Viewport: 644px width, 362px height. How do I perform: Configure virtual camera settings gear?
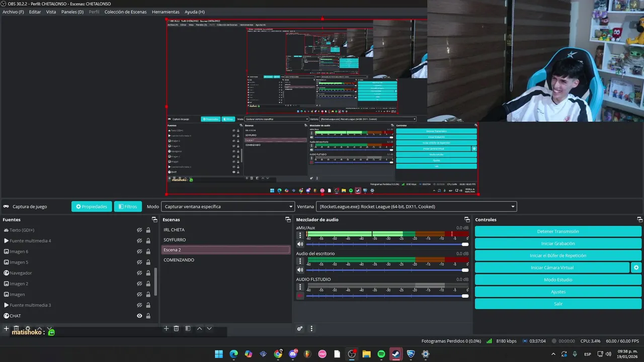pyautogui.click(x=636, y=267)
